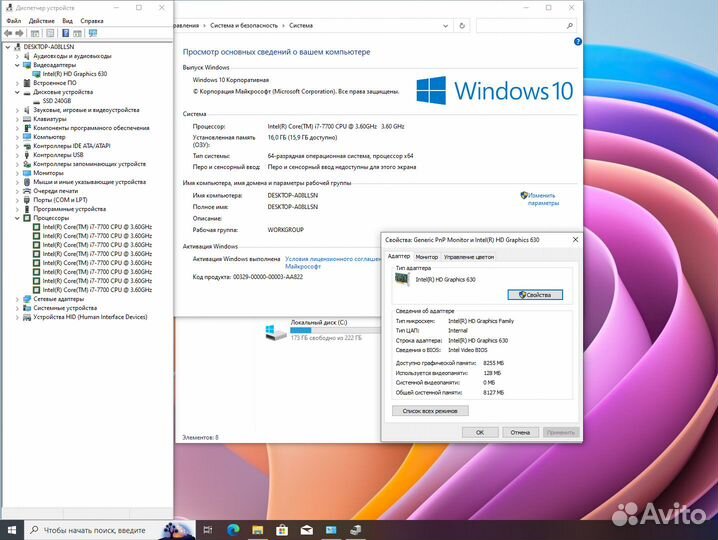Click the round blue help icon in System window
The height and width of the screenshot is (540, 718).
point(577,42)
